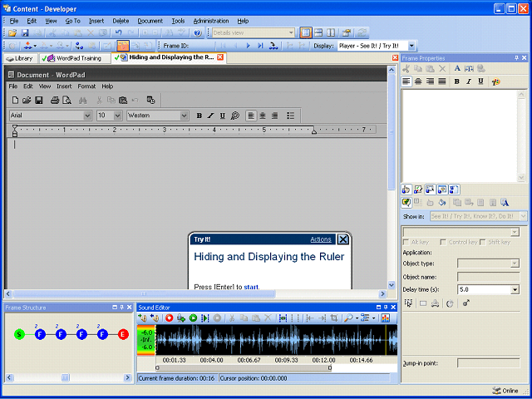Click the Actions link in Try It bubble
Screen dimensions: 532x399
tap(321, 239)
